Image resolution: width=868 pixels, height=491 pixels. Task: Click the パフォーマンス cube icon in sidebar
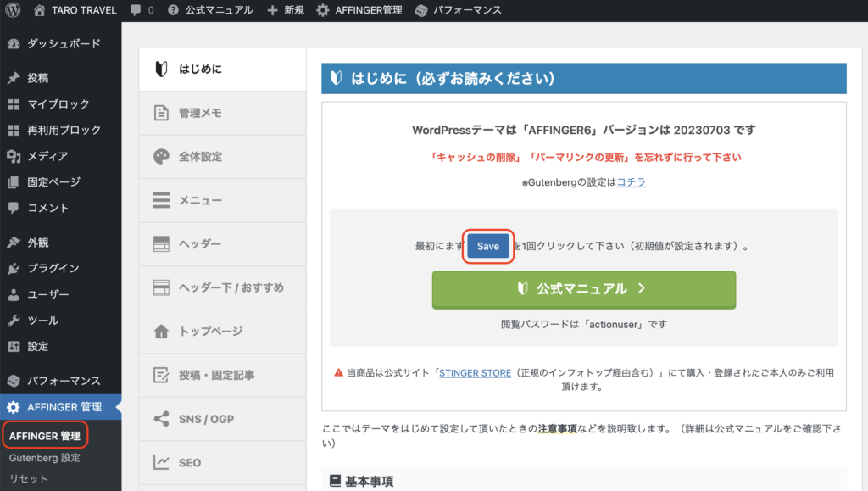pyautogui.click(x=14, y=381)
